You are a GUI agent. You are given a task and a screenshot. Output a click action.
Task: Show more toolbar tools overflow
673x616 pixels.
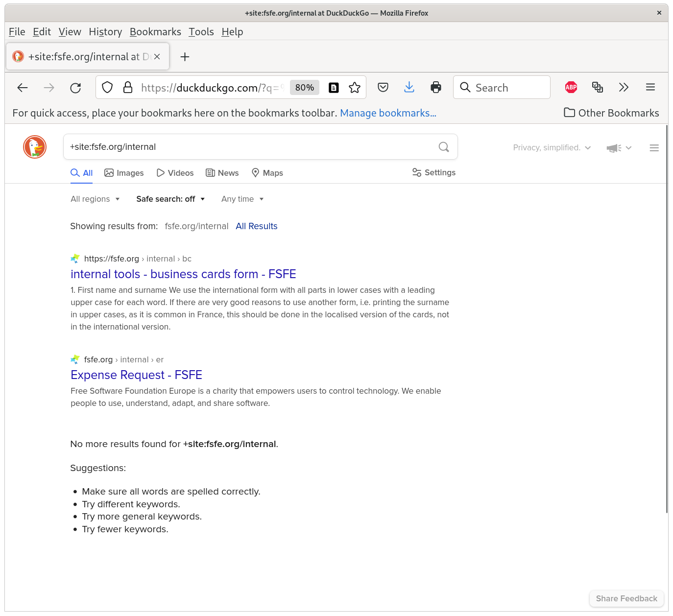pos(624,87)
